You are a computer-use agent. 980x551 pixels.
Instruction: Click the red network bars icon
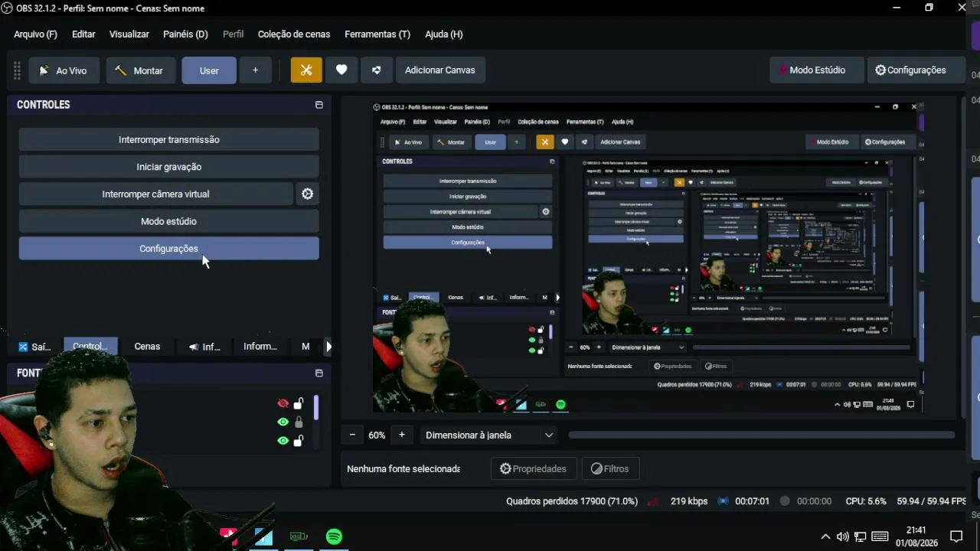[x=653, y=501]
